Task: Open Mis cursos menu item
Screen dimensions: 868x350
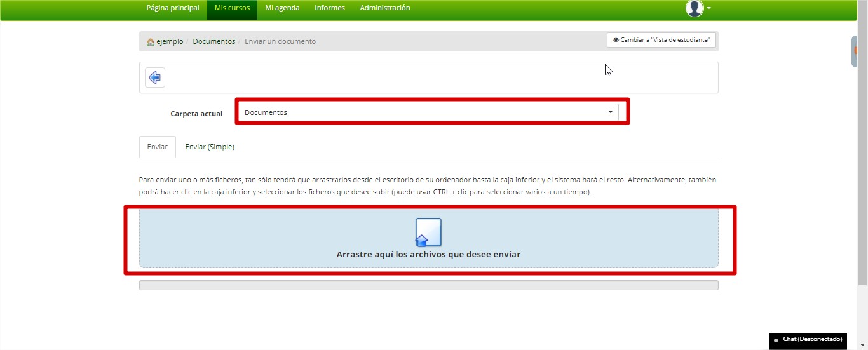Action: click(x=232, y=8)
